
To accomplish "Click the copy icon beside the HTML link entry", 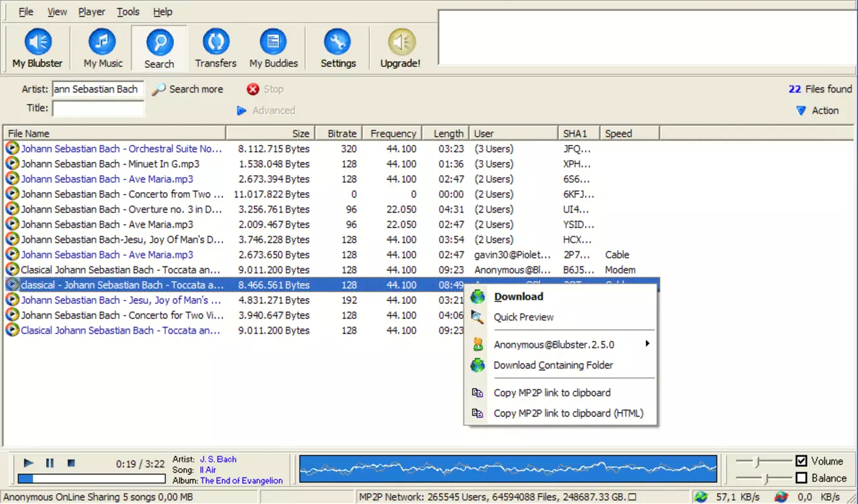I will tap(478, 414).
